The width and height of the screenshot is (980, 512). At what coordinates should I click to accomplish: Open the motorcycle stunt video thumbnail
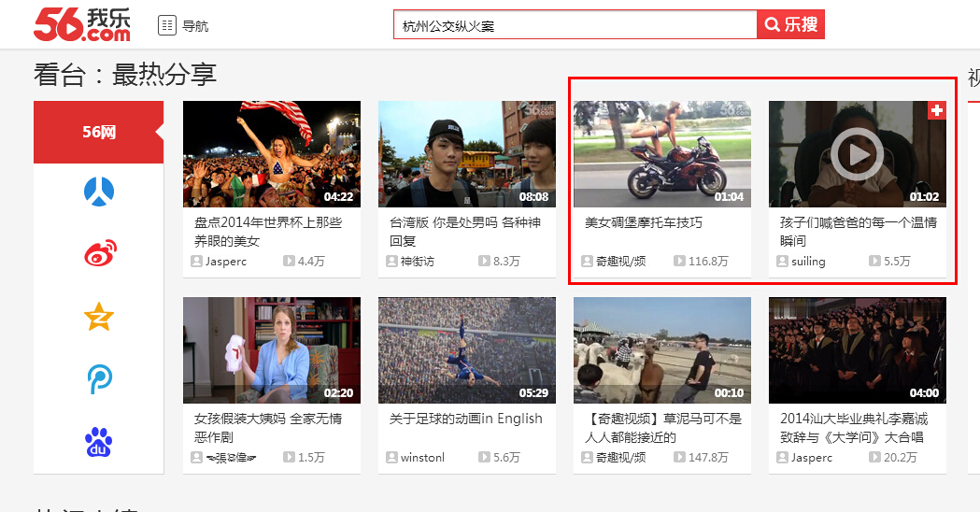pyautogui.click(x=661, y=153)
